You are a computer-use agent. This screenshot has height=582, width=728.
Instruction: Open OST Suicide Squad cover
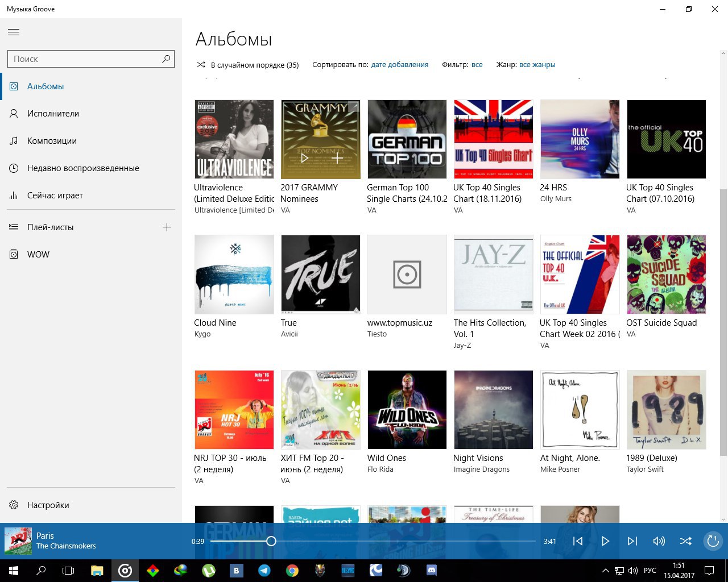[667, 275]
